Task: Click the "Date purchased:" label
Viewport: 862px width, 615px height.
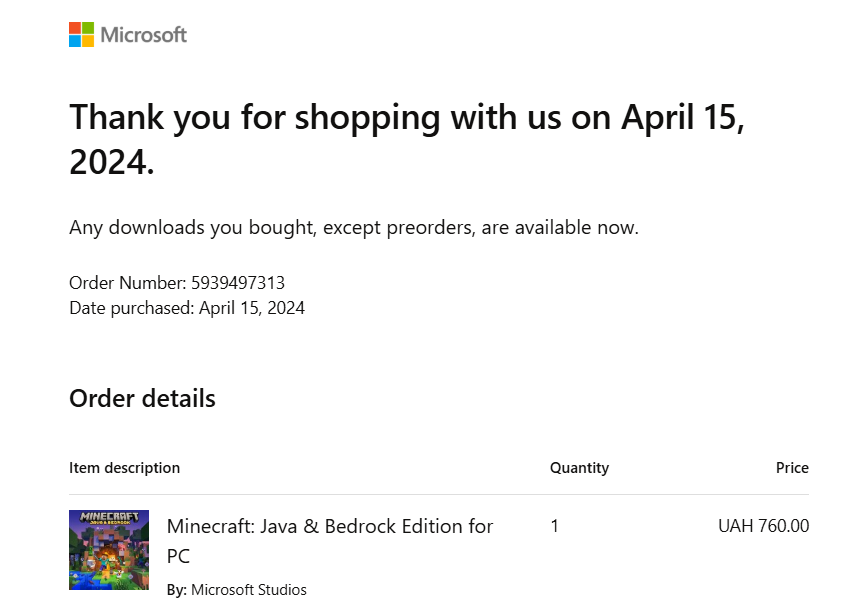Action: 131,308
